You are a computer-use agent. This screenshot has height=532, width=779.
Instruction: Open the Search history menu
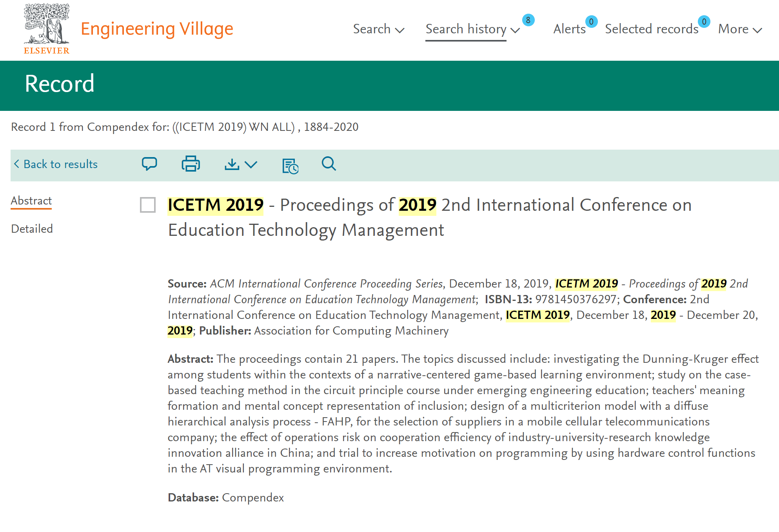point(472,29)
